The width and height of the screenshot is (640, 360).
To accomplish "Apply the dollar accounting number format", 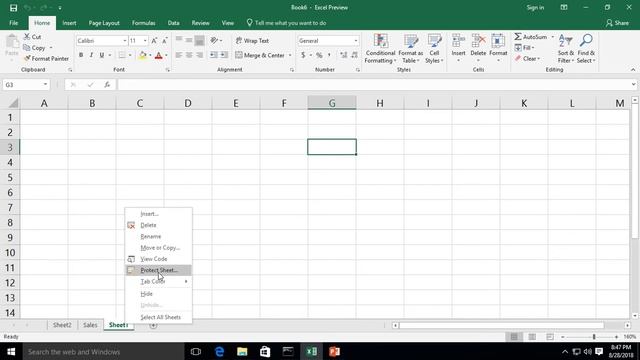I will [x=303, y=55].
